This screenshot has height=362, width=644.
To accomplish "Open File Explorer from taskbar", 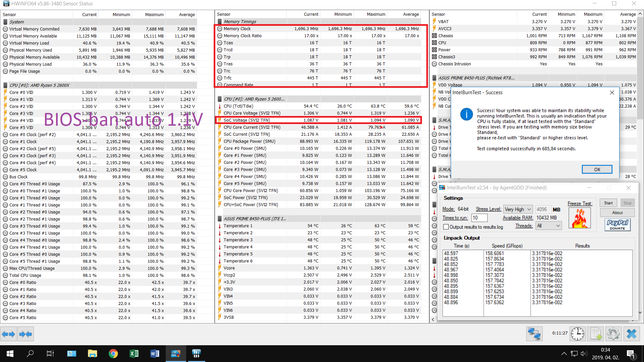I will [x=92, y=354].
